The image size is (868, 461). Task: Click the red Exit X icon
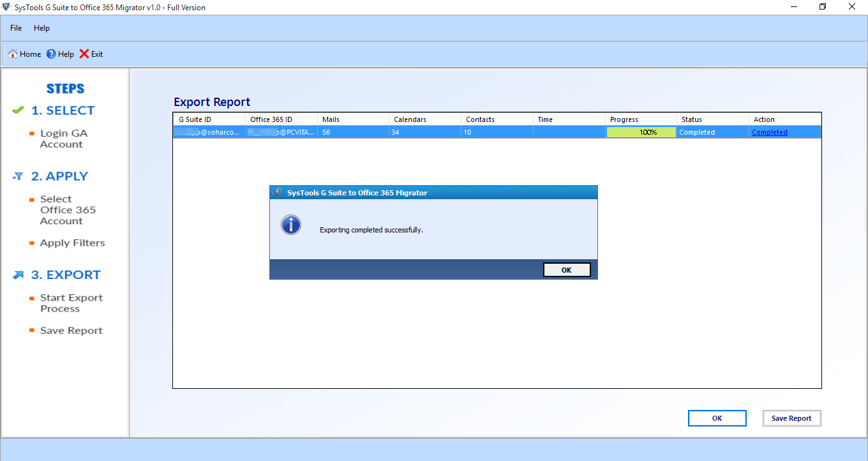(84, 54)
